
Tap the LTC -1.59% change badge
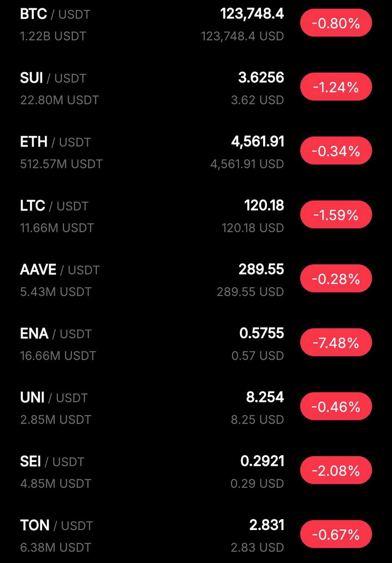click(x=336, y=215)
